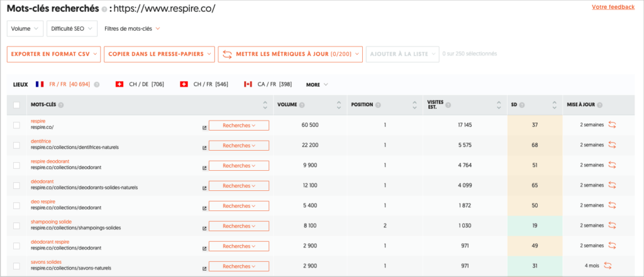
Task: Open Ajouter à la liste dropdown
Action: click(402, 54)
